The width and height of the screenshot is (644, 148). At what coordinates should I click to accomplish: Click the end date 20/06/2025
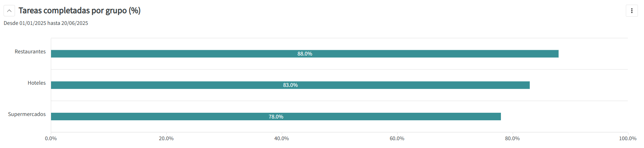pyautogui.click(x=75, y=23)
